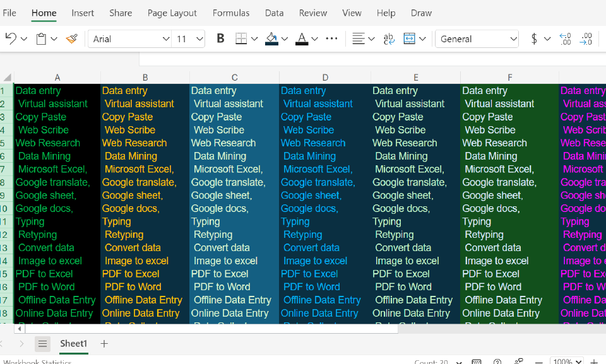Select the Home tab
The width and height of the screenshot is (606, 364).
44,13
